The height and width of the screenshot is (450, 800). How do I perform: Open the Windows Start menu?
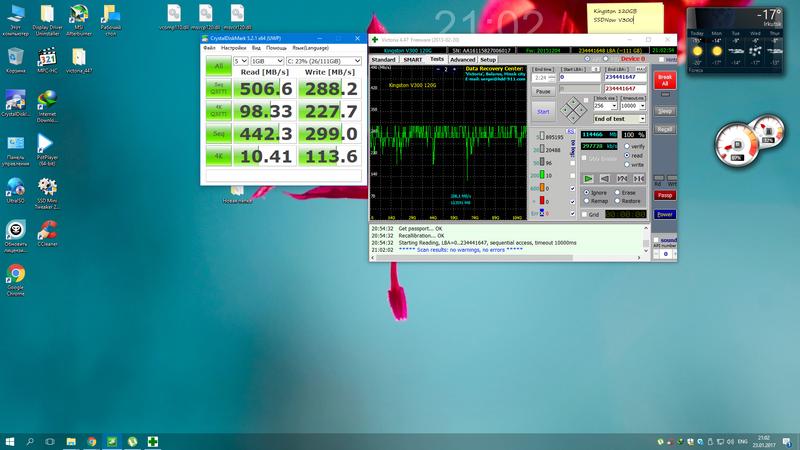click(x=10, y=441)
